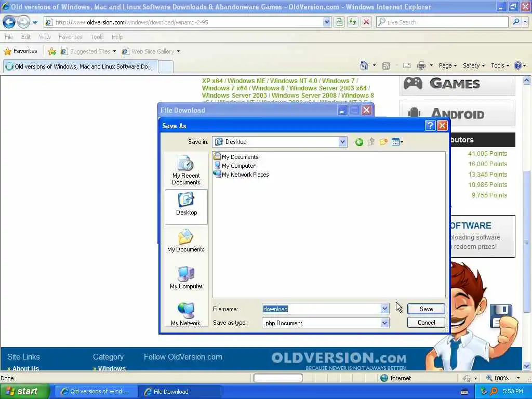This screenshot has height=399, width=532.
Task: Switch to Old versions of Wind... taskbar item
Action: click(96, 392)
